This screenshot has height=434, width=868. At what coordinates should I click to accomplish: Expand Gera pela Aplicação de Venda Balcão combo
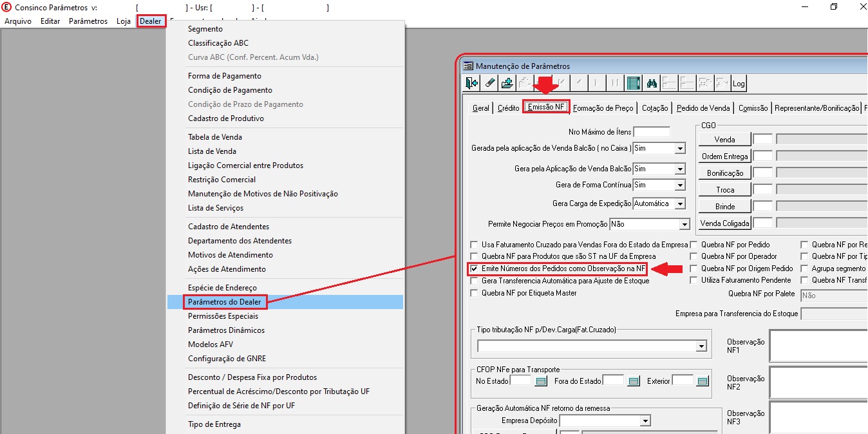pyautogui.click(x=679, y=169)
